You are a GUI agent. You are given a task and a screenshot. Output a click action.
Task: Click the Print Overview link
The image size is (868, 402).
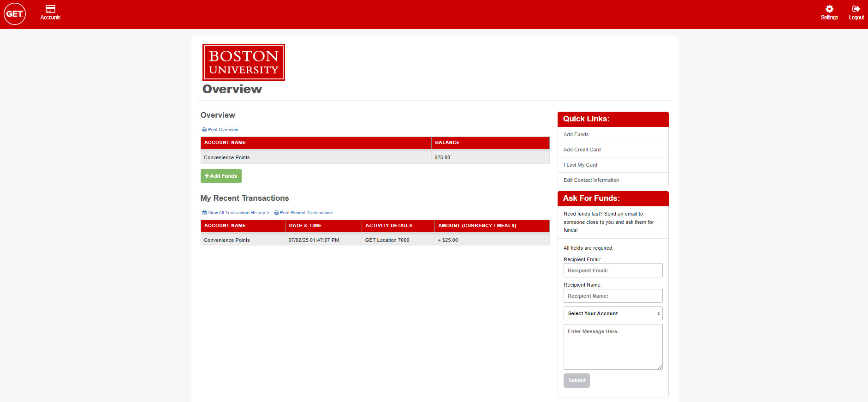(220, 130)
